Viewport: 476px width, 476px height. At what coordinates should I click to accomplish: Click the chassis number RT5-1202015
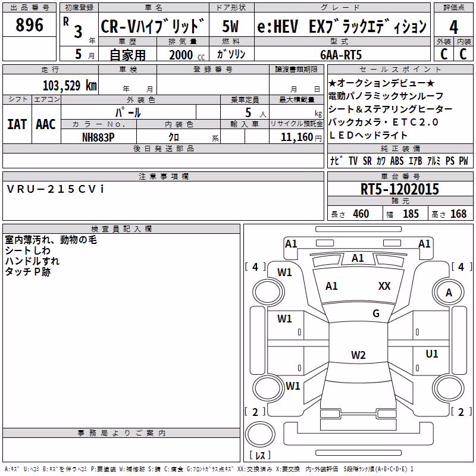tap(400, 189)
